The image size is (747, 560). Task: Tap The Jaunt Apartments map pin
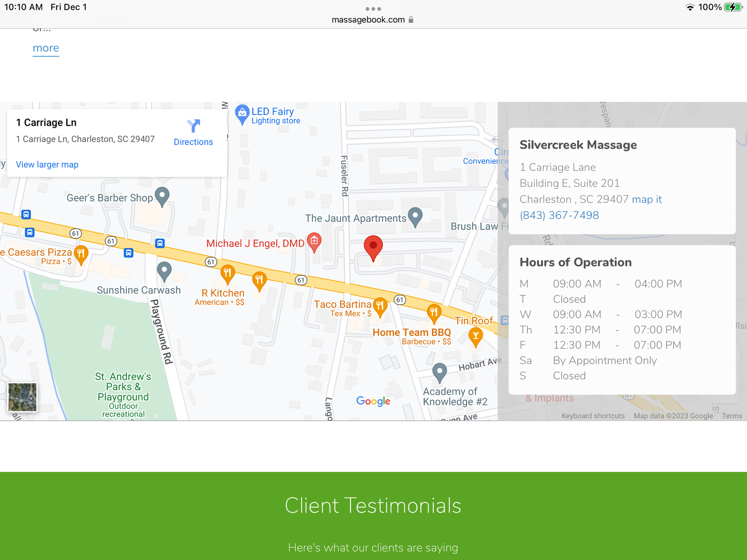(415, 217)
